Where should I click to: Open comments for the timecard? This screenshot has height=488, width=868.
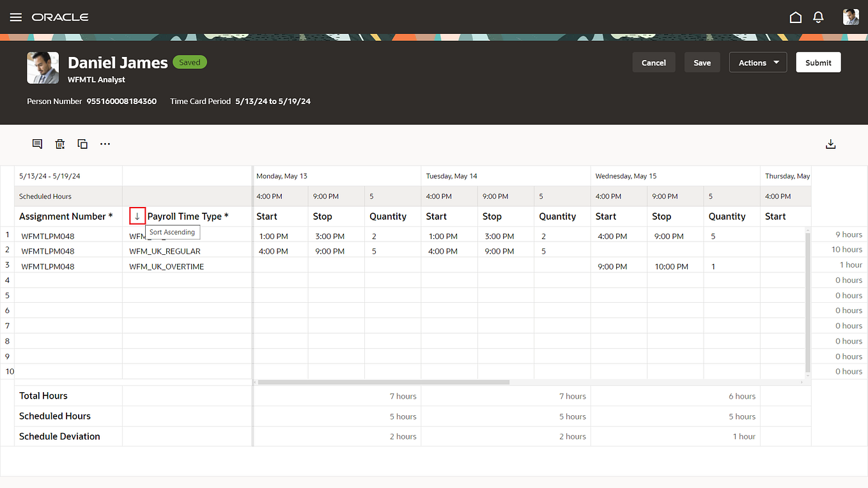(36, 144)
